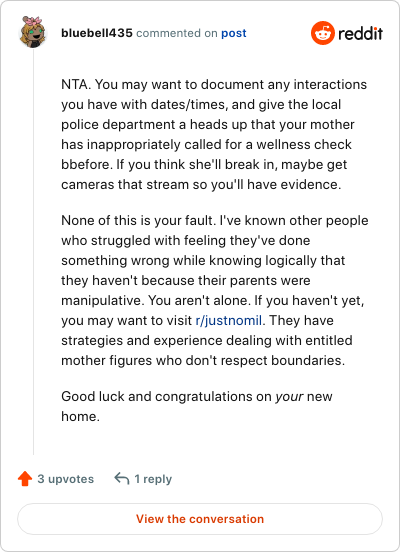Click the paragraph starting with "NTA"

214,134
